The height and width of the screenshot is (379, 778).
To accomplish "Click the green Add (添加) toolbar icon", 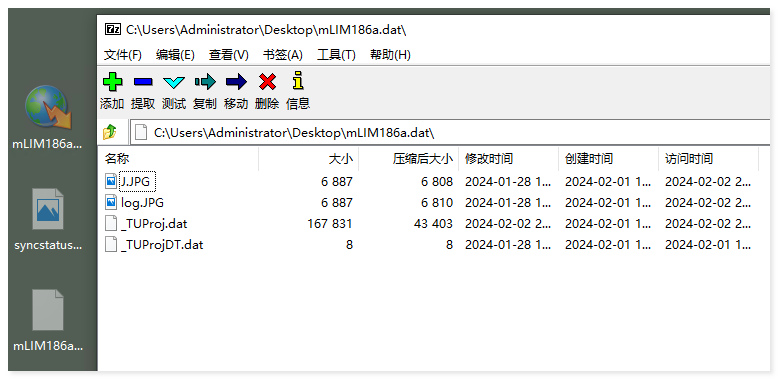I will point(112,81).
